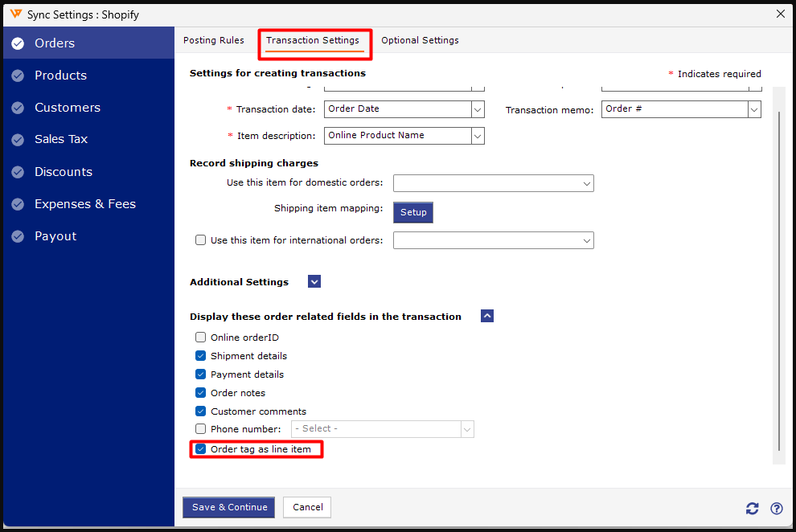Click the Discounts checkmark icon in sidebar
796x532 pixels.
pyautogui.click(x=18, y=172)
